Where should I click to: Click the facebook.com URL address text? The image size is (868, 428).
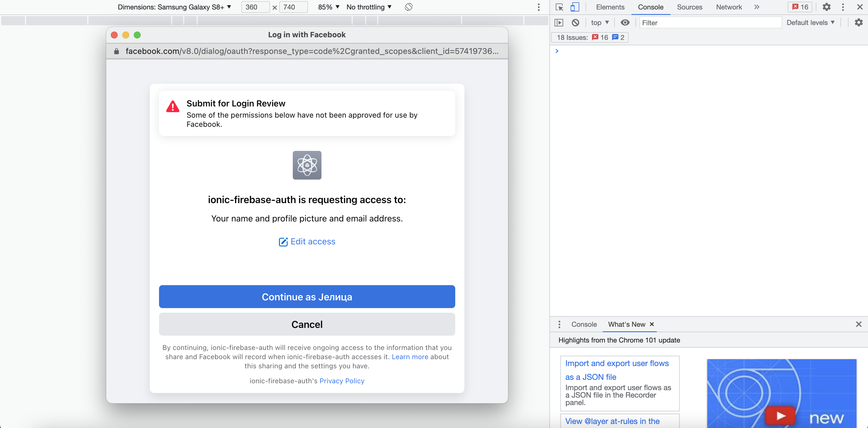312,51
